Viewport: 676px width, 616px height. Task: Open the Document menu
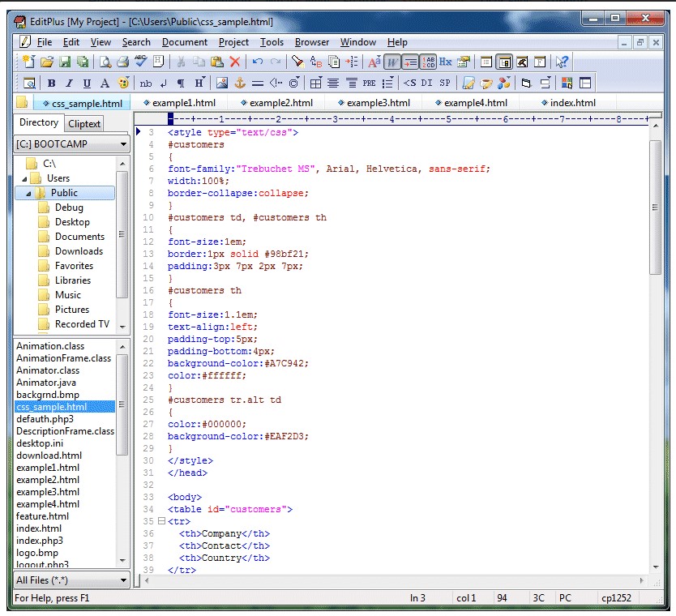185,42
